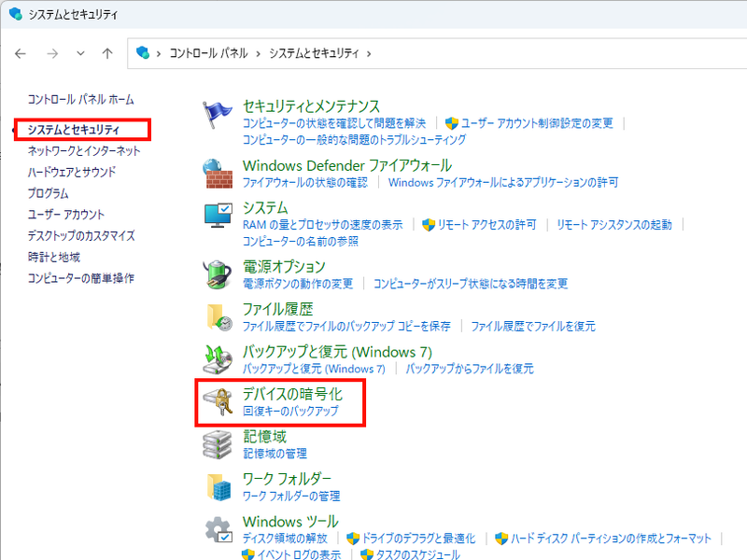Click the back arrow navigation button
This screenshot has width=747, height=560.
point(21,53)
